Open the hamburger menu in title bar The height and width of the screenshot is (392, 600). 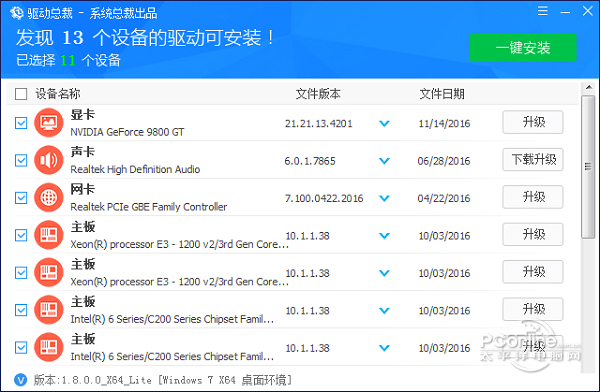click(x=543, y=11)
